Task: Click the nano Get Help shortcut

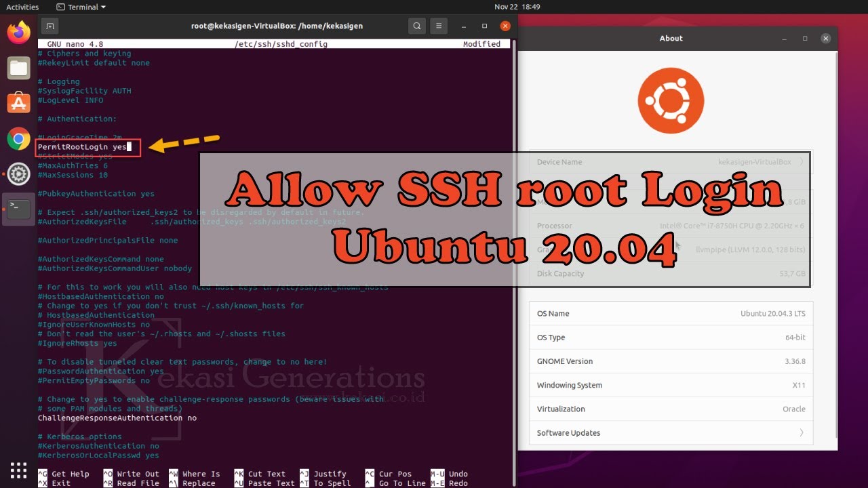Action: pos(64,474)
